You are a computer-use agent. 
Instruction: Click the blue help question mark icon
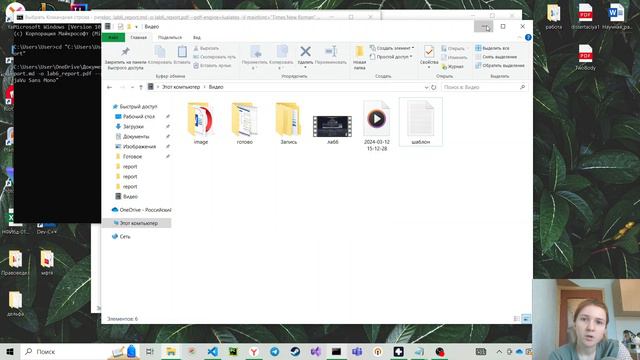point(528,38)
